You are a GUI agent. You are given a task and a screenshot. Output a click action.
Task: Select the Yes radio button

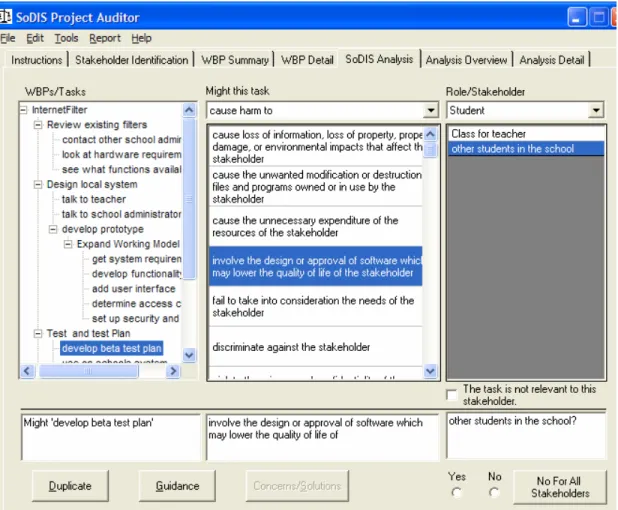point(456,492)
